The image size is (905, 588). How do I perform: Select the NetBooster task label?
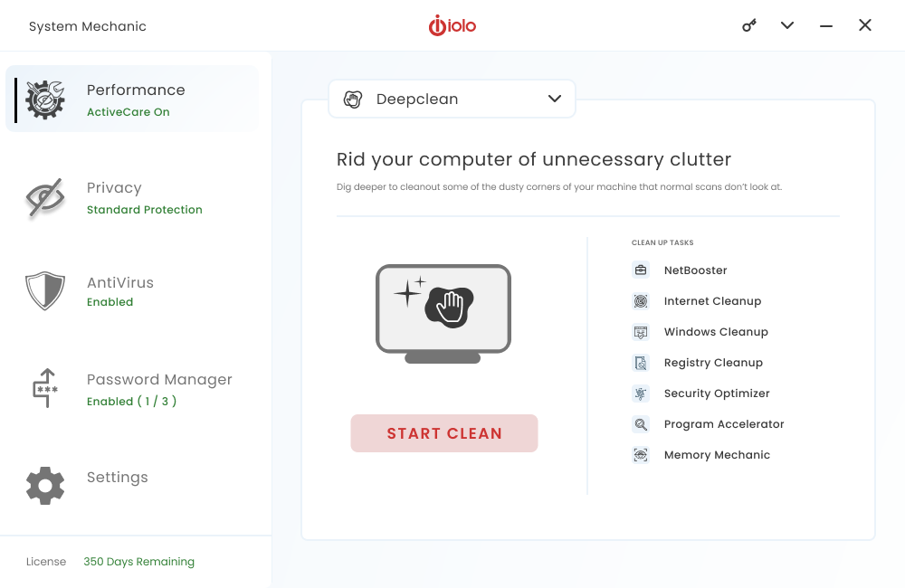(695, 270)
